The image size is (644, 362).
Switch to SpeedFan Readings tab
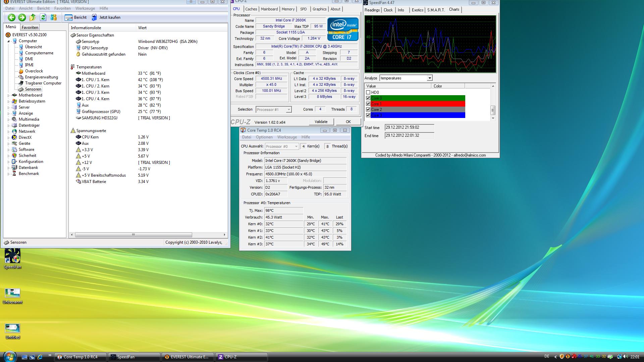pos(372,10)
